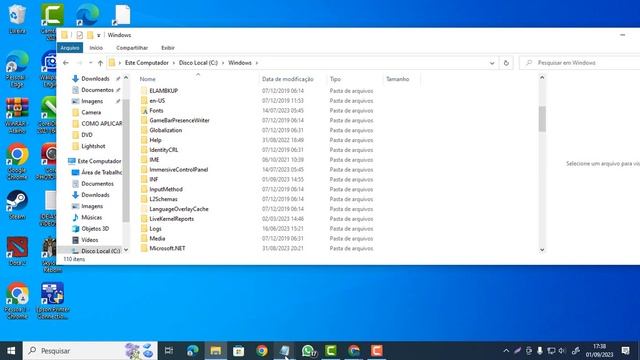Open the Compartilhar ribbon tab
The height and width of the screenshot is (360, 640).
coord(132,48)
